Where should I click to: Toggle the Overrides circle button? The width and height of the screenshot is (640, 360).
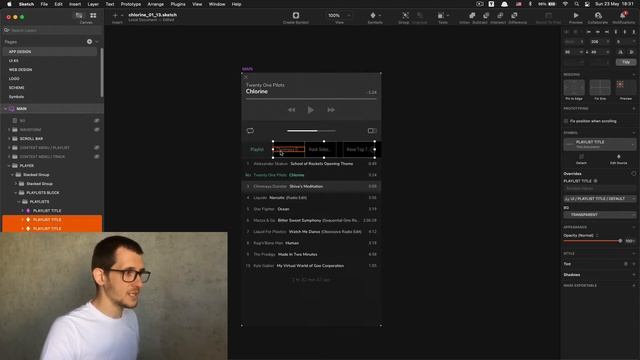(633, 174)
